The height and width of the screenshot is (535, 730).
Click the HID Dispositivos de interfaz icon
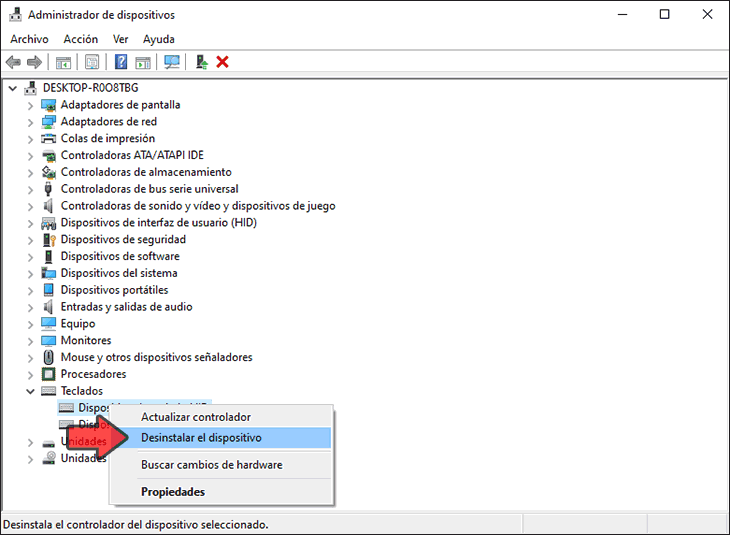pos(48,223)
